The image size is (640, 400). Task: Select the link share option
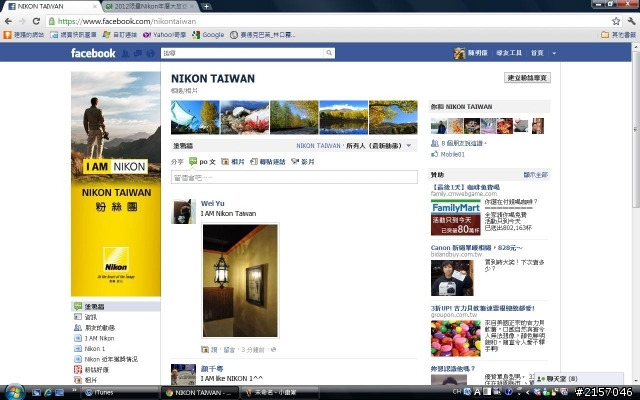(267, 162)
